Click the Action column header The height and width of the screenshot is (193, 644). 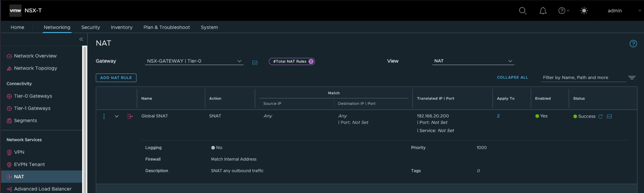(215, 99)
